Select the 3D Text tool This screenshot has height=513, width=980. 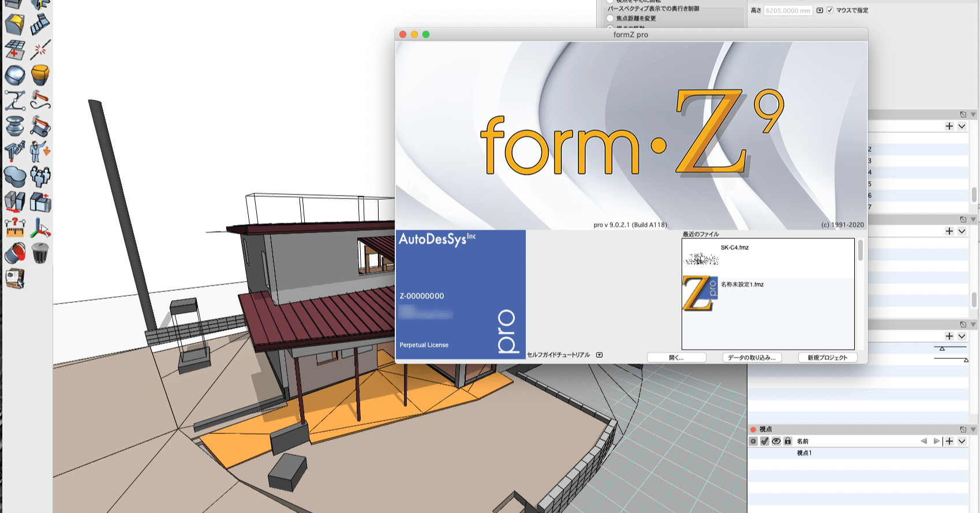click(x=15, y=151)
